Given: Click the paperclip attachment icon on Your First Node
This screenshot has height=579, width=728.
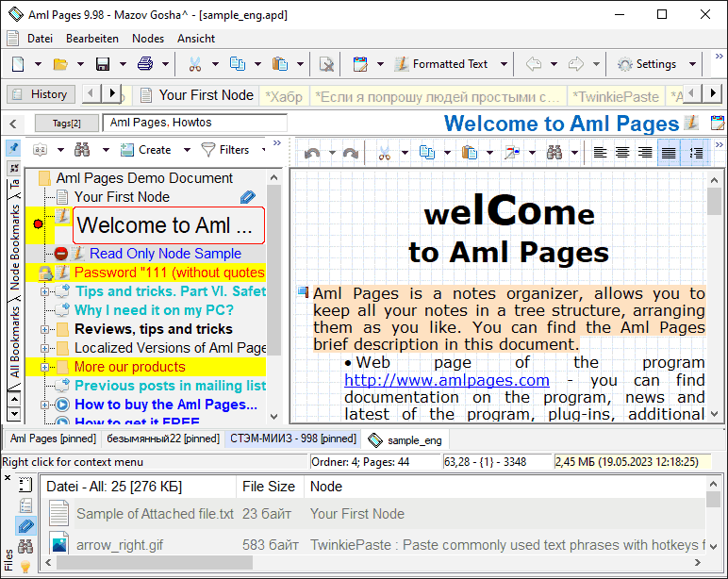Looking at the screenshot, I should tap(248, 197).
